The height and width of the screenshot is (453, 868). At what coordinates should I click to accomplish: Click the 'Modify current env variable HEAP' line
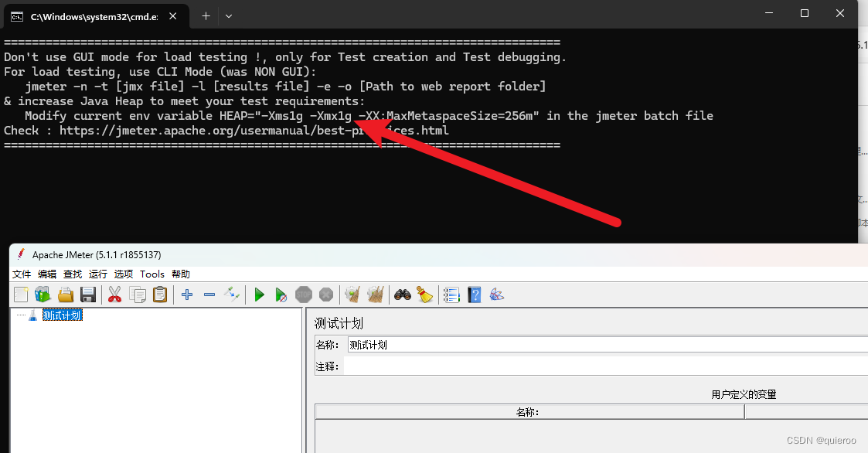click(369, 116)
